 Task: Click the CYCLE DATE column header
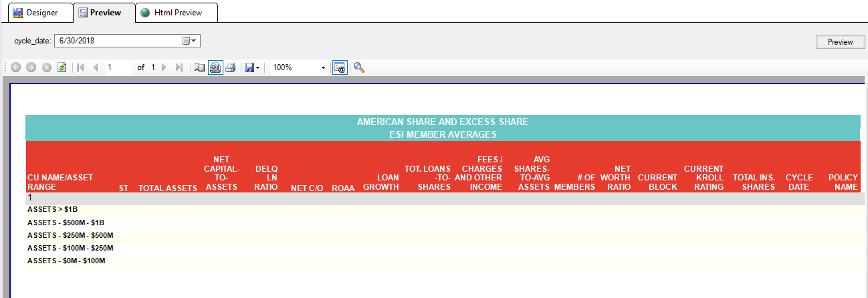pyautogui.click(x=799, y=182)
